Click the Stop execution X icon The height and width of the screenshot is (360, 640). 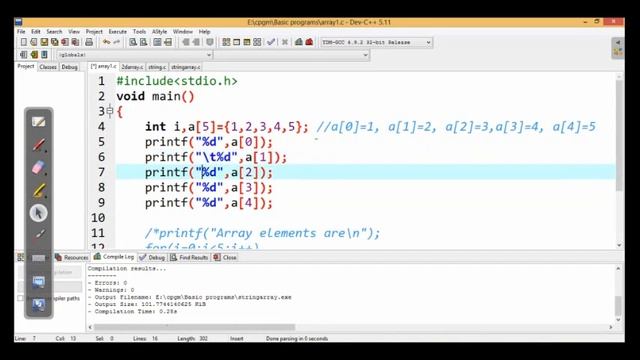coord(285,42)
